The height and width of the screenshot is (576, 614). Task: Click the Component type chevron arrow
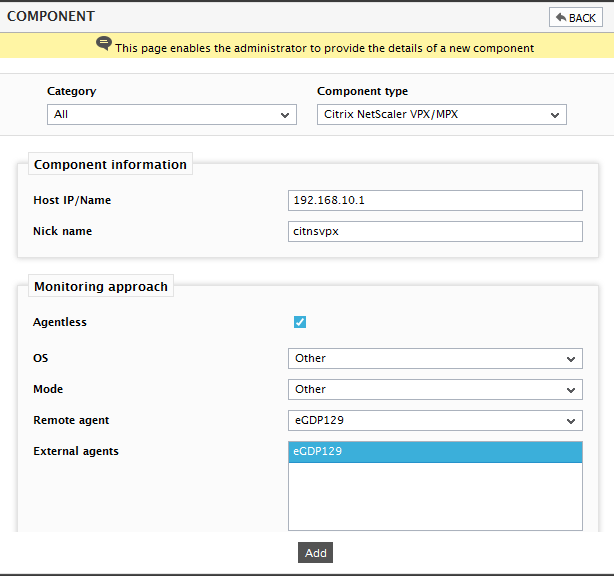(555, 115)
